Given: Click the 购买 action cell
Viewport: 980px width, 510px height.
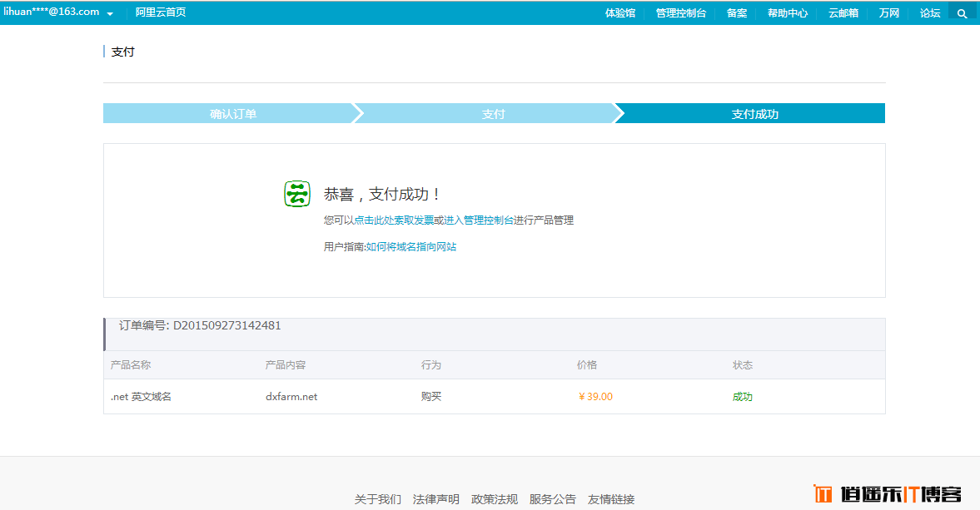Looking at the screenshot, I should click(431, 397).
